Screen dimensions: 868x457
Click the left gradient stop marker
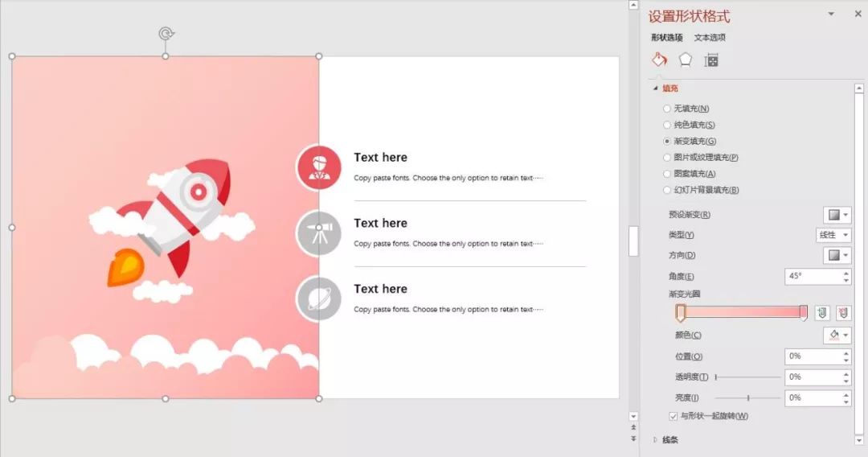click(681, 313)
